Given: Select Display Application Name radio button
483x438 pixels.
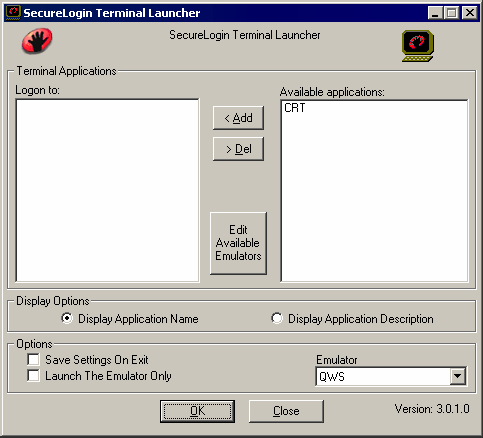Looking at the screenshot, I should (67, 318).
